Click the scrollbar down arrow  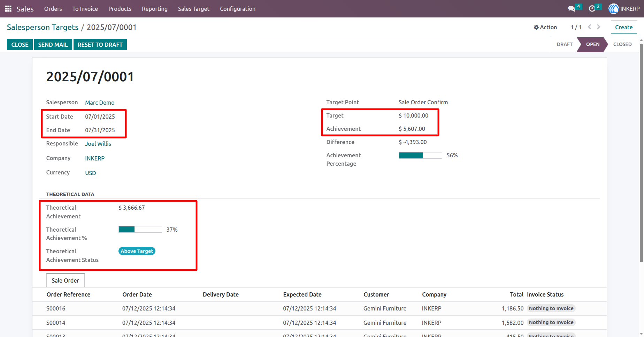coord(641,334)
